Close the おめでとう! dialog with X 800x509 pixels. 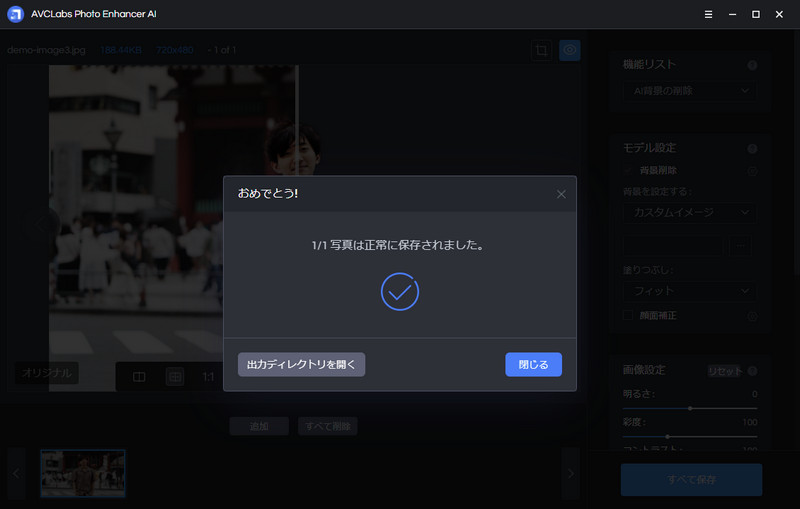561,194
